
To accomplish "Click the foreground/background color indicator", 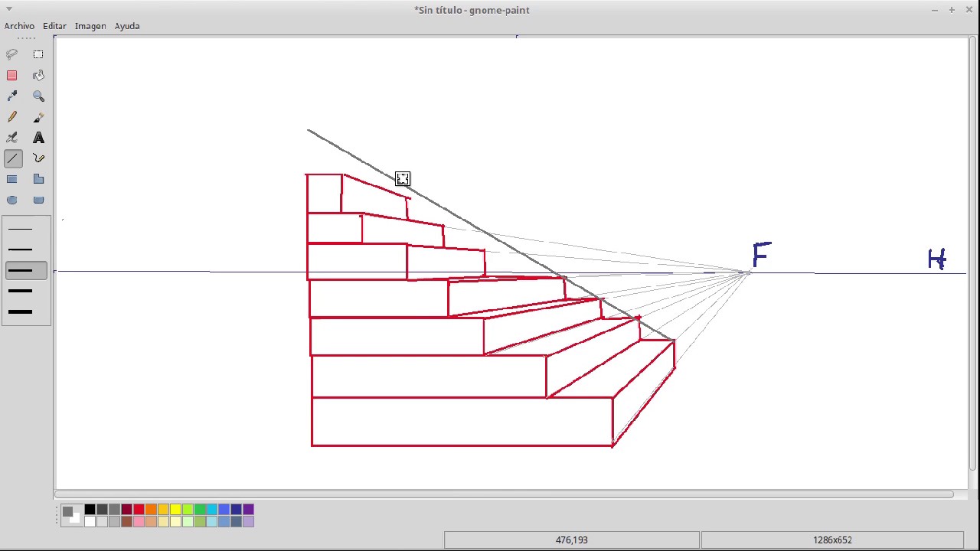I will [x=71, y=515].
